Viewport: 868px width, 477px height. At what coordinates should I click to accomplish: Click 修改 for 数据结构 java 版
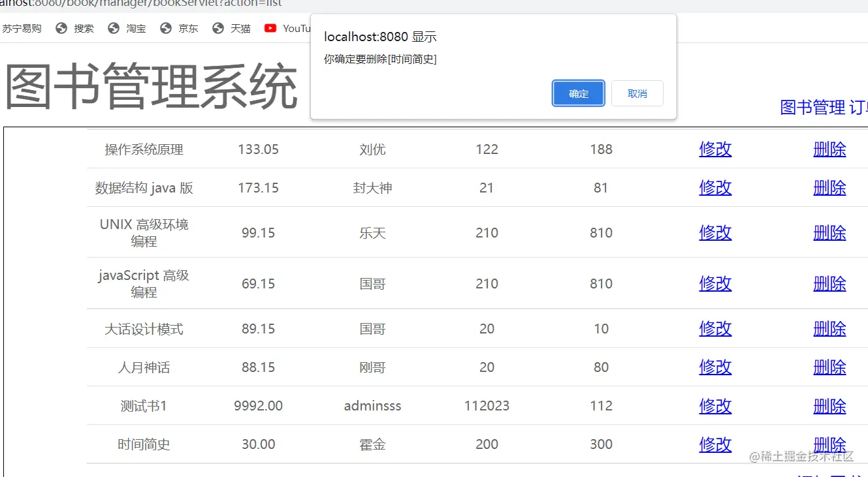pos(715,188)
